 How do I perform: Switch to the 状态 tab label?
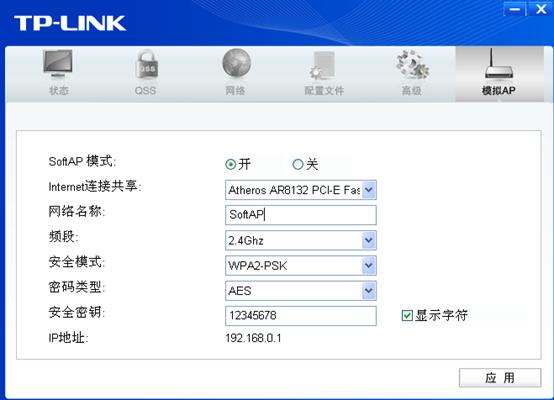click(x=59, y=90)
